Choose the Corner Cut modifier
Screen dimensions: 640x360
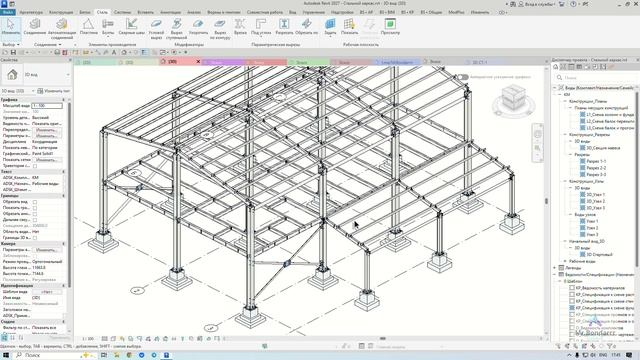156,29
